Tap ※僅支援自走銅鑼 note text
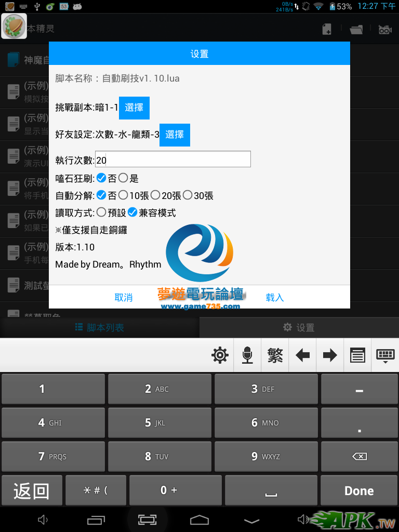Image resolution: width=399 pixels, height=532 pixels. point(91,230)
